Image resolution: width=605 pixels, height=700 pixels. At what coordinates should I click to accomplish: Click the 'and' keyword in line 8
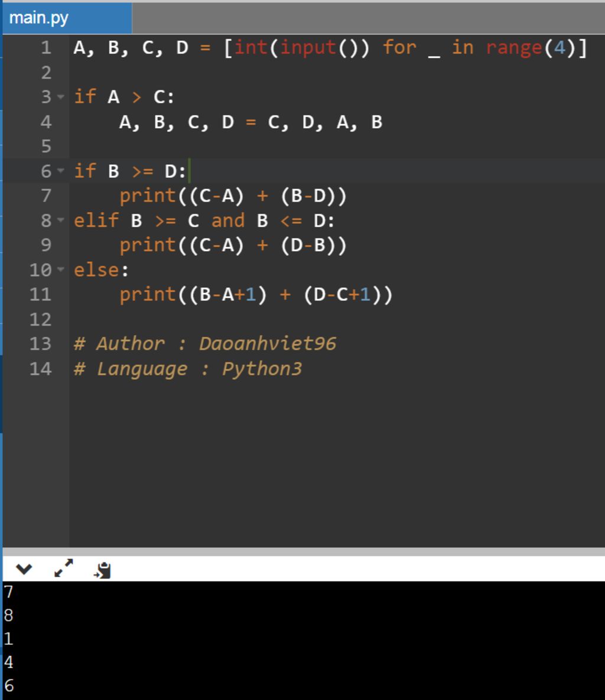click(x=228, y=220)
